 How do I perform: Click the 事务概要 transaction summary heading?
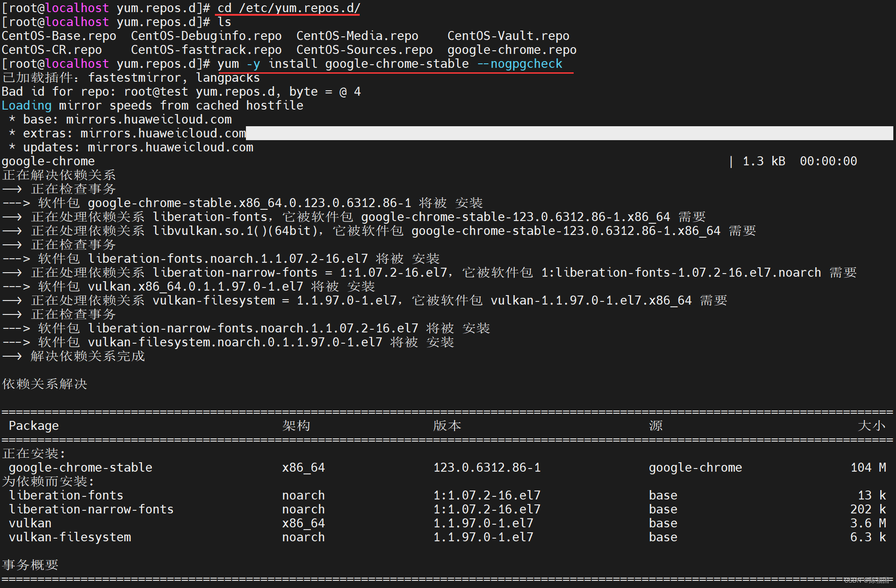(31, 565)
